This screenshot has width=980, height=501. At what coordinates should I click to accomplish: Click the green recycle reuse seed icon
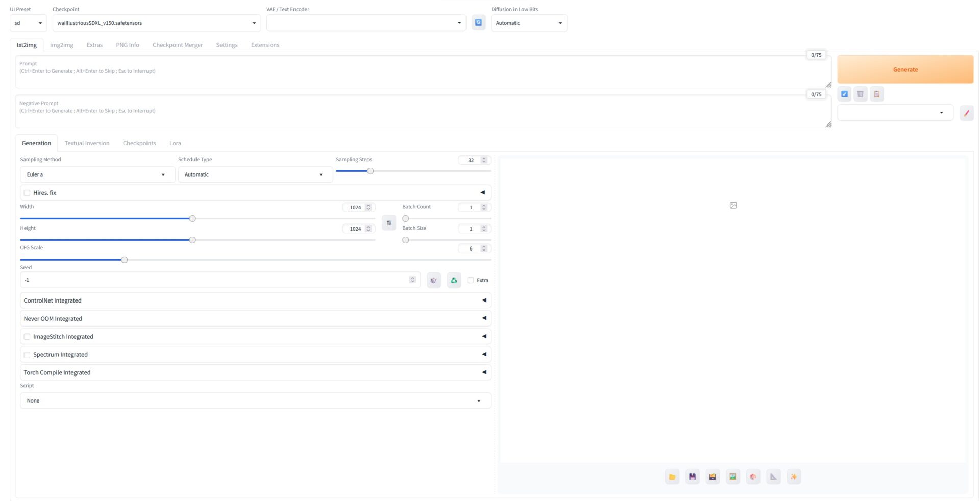(454, 280)
